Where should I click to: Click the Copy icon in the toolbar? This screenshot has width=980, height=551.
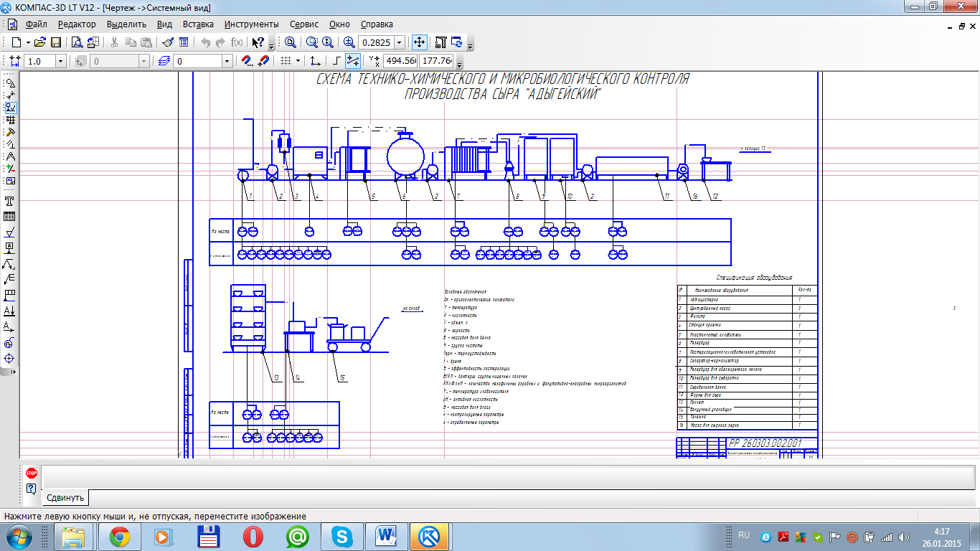(131, 42)
